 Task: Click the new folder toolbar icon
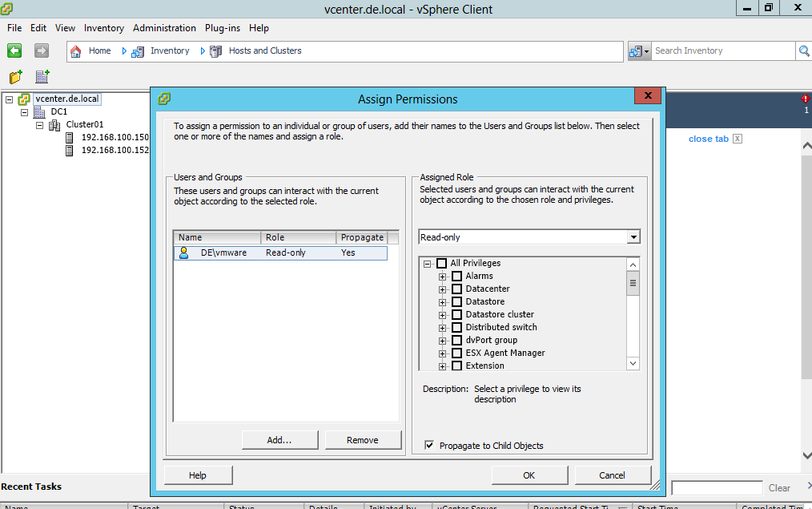pyautogui.click(x=15, y=77)
